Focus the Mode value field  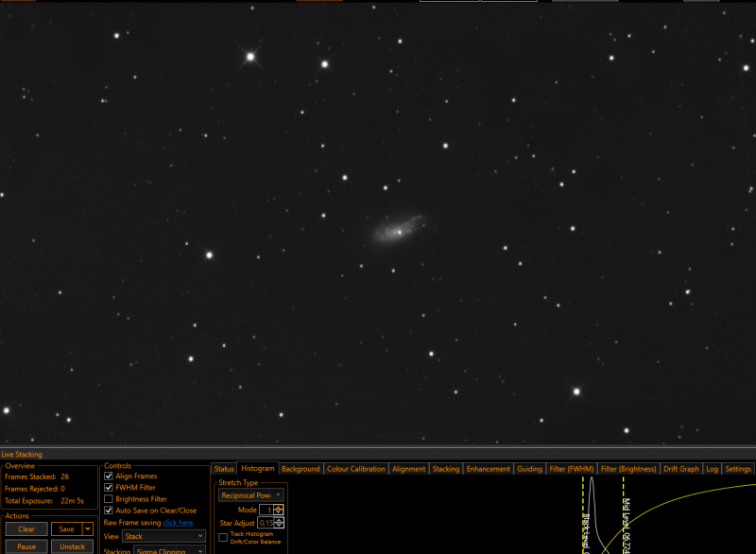pos(266,510)
